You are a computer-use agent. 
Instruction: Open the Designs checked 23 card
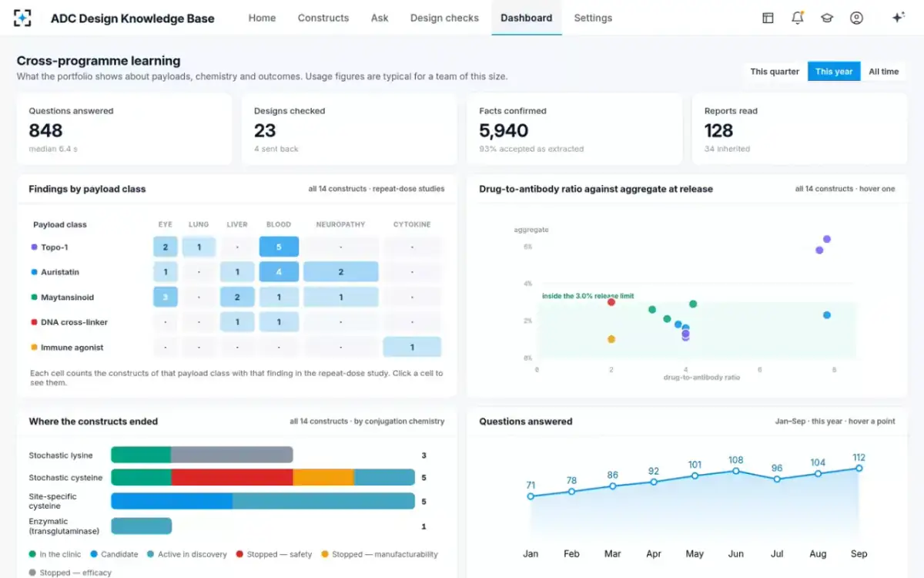click(x=350, y=129)
